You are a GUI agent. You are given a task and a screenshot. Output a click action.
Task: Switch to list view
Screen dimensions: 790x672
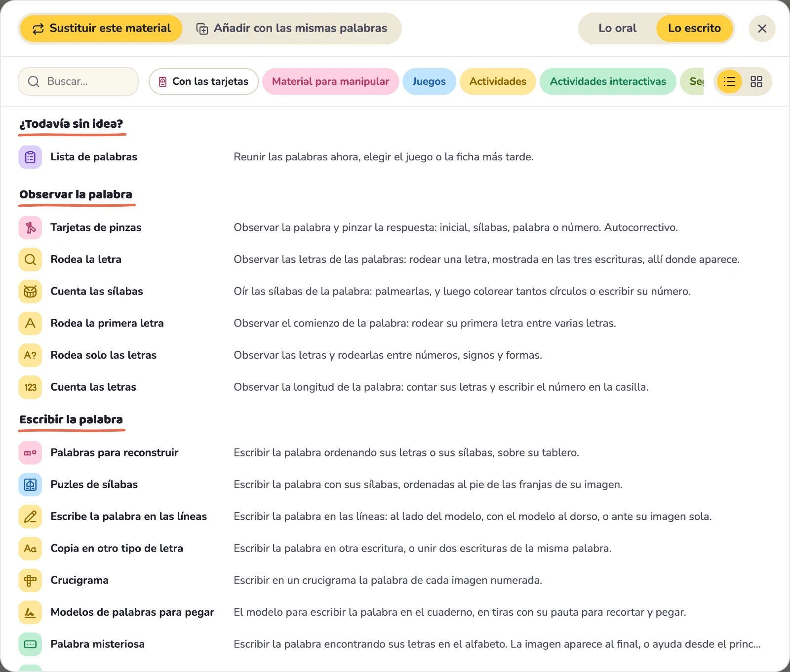point(729,81)
